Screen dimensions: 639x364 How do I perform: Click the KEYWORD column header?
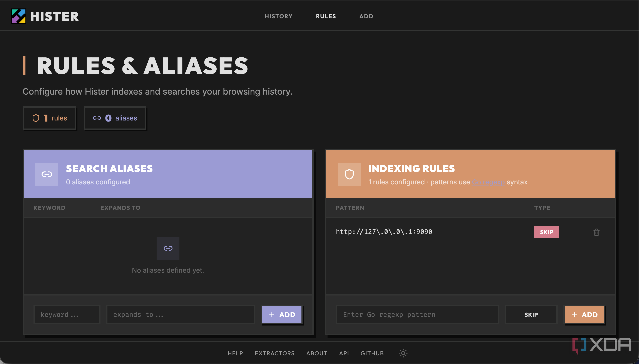49,208
